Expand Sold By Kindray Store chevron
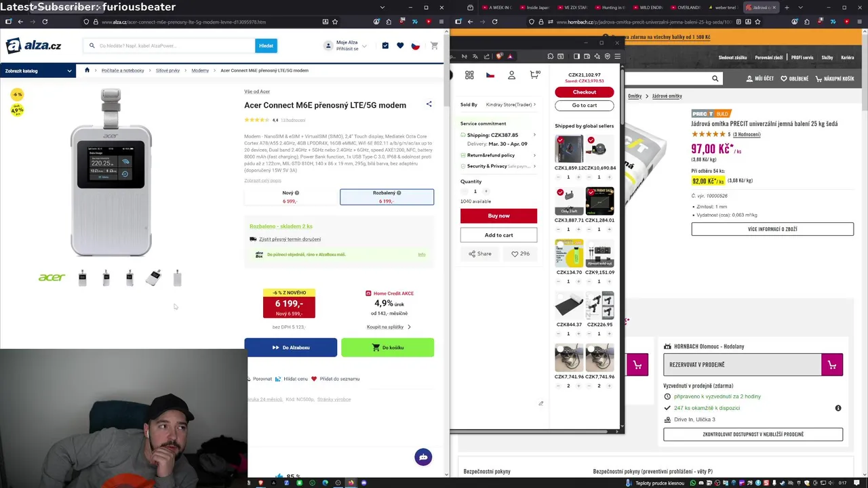The width and height of the screenshot is (868, 488). 534,104
